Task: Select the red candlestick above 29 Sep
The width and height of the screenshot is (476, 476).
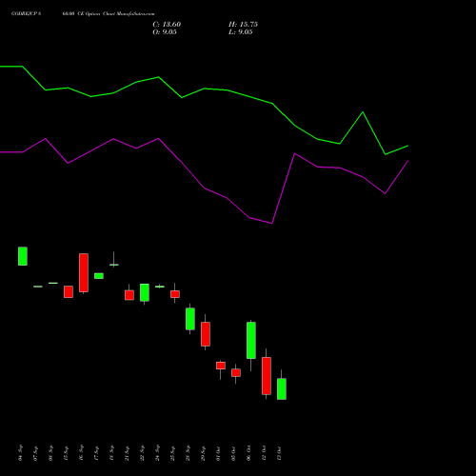Action: (x=206, y=334)
